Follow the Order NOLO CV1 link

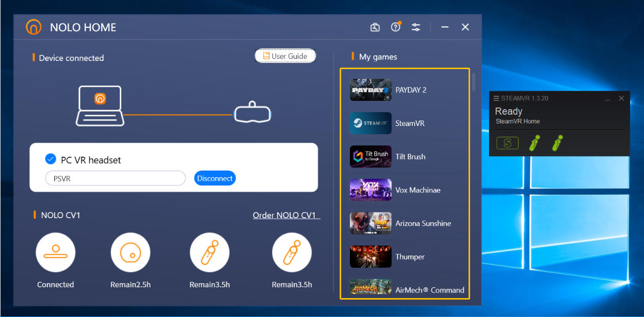pos(286,215)
